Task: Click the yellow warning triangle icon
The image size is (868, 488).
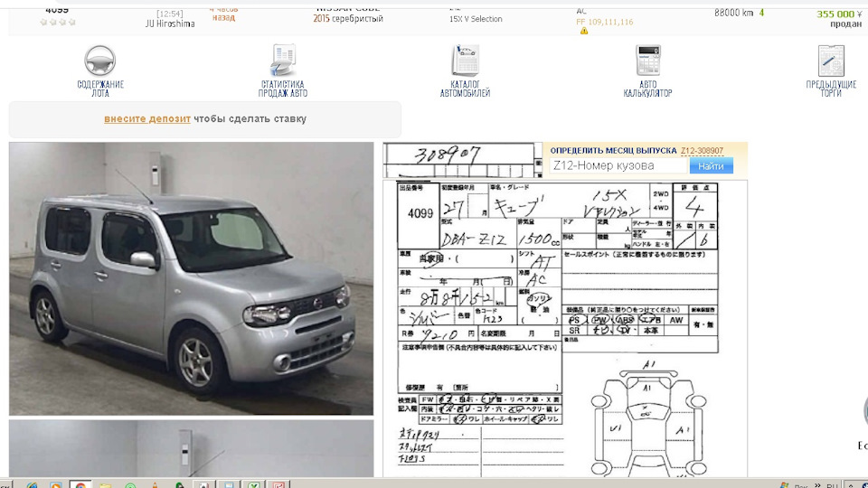Action: coord(584,32)
